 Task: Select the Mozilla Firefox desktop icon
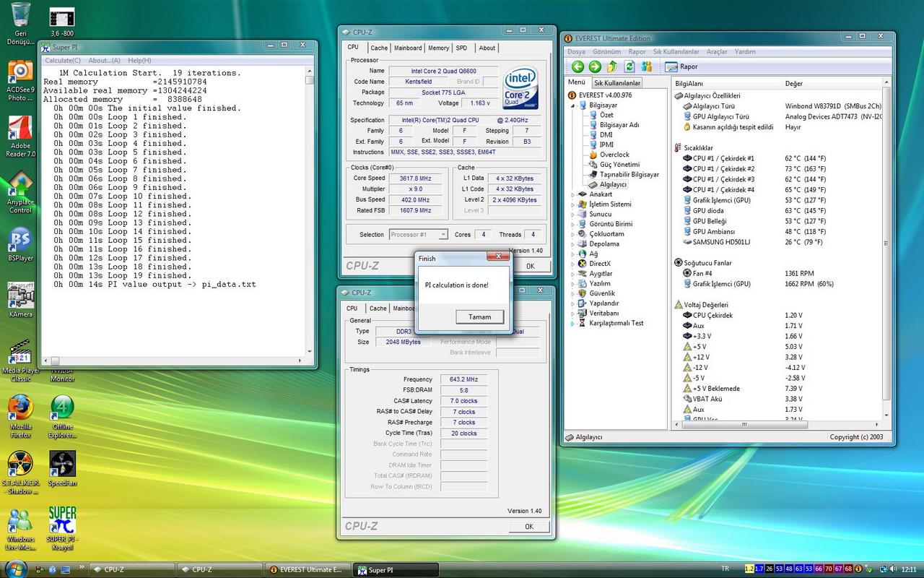[x=20, y=417]
